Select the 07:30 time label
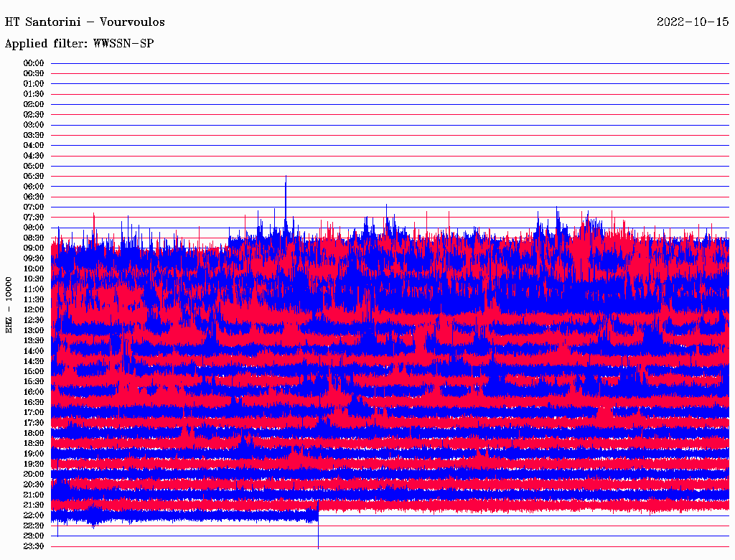The width and height of the screenshot is (735, 560). tap(34, 218)
